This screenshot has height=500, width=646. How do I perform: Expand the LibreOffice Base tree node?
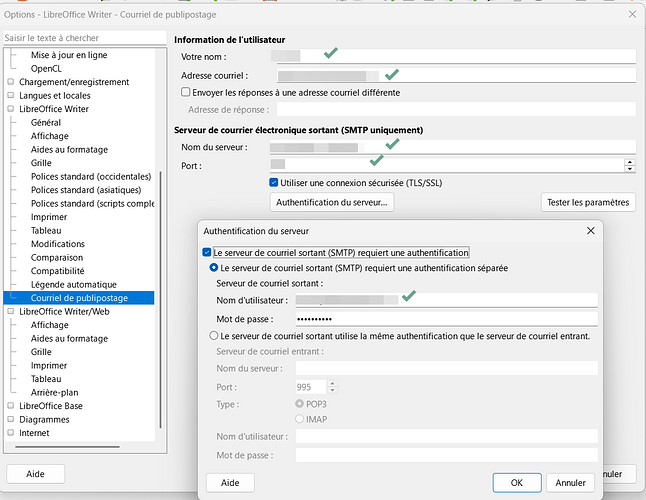[x=10, y=406]
